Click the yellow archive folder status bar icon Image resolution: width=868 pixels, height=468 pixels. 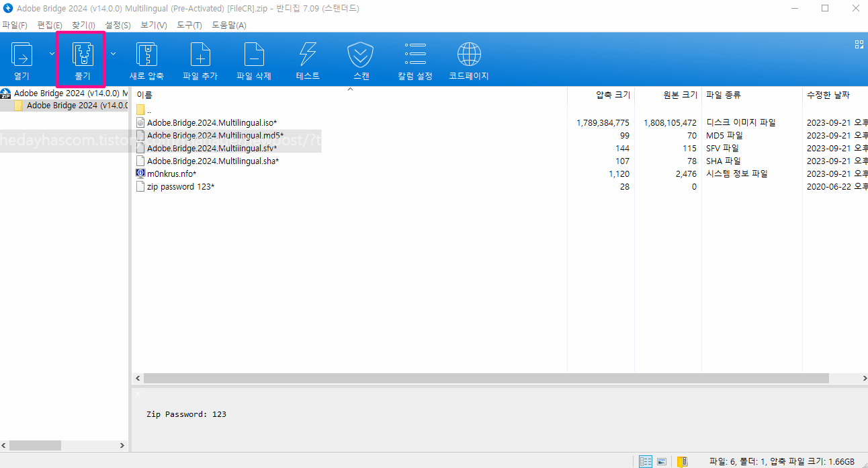[682, 461]
